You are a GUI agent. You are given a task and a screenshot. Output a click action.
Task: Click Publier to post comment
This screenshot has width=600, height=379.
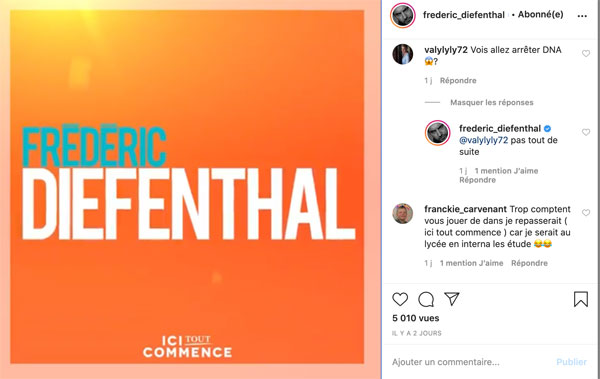coord(571,362)
